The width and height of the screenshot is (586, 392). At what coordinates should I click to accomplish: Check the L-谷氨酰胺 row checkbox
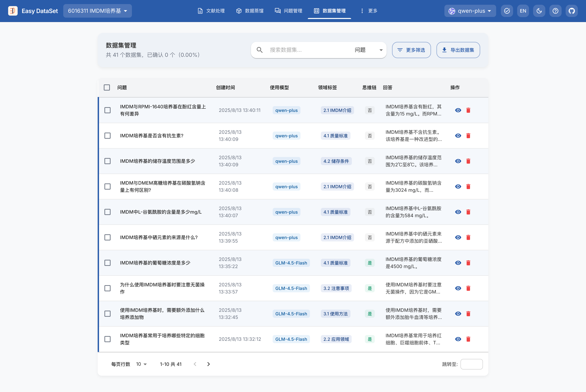[108, 212]
